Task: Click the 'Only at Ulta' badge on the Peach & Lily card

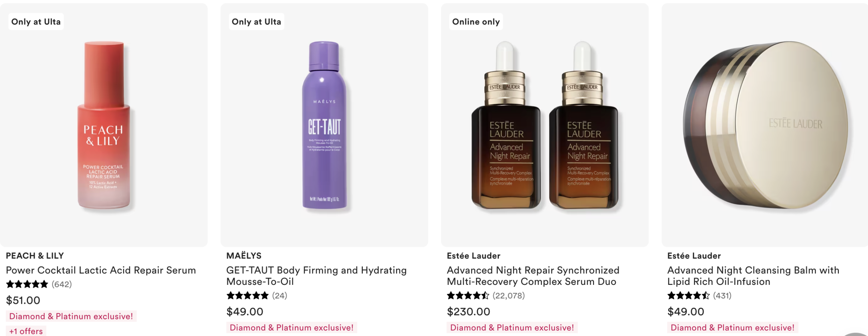Action: pyautogui.click(x=36, y=22)
